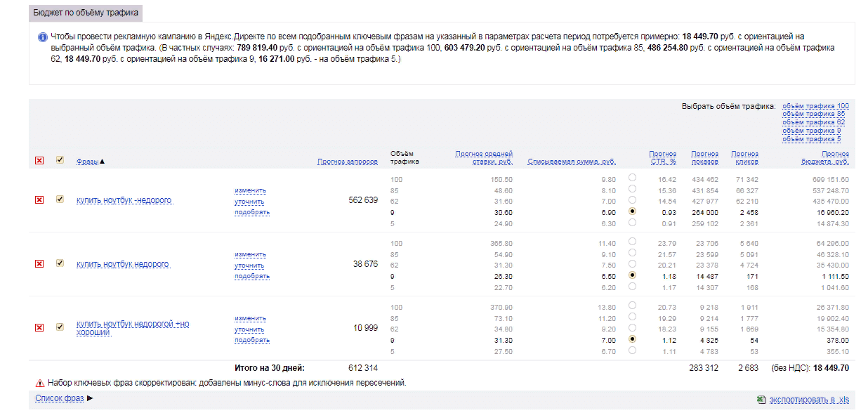Image resolution: width=868 pixels, height=413 pixels.
Task: Open the 'Бюджет по объёму трафика' tab
Action: coord(86,13)
